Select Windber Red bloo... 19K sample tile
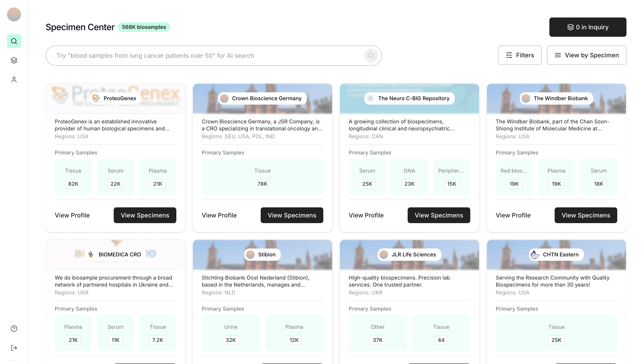Viewport: 644px width, 364px height. pos(514,177)
